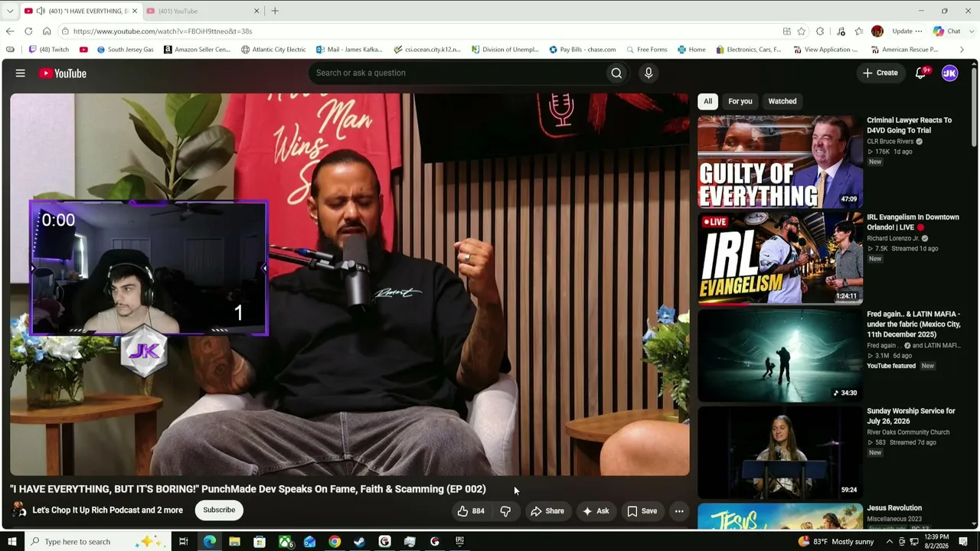The height and width of the screenshot is (551, 980).
Task: Select the All filter chip
Action: [708, 101]
